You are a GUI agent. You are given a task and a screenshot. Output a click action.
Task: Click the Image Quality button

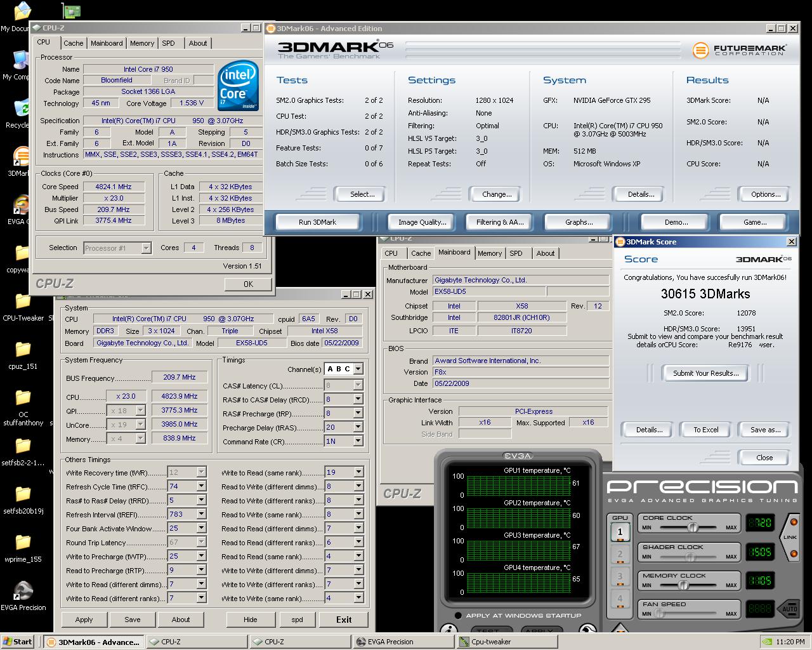(422, 222)
